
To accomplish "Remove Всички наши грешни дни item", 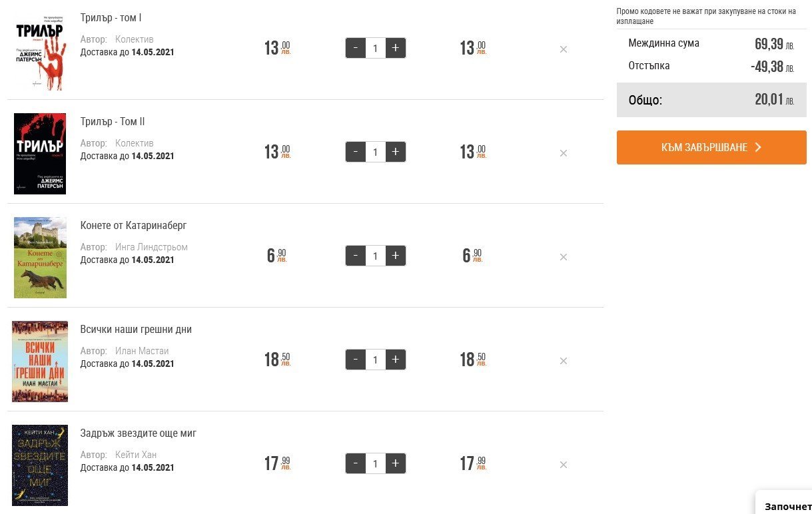I will click(x=563, y=361).
